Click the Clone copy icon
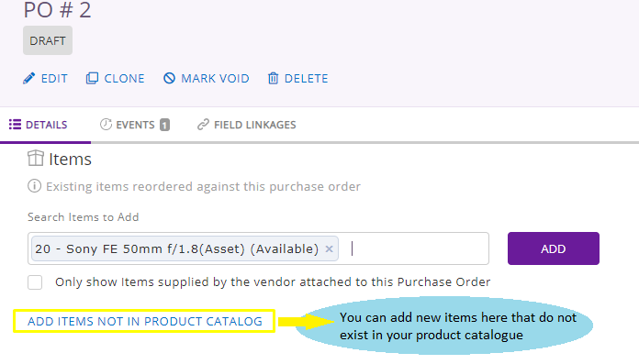The width and height of the screenshot is (639, 364). coord(92,78)
